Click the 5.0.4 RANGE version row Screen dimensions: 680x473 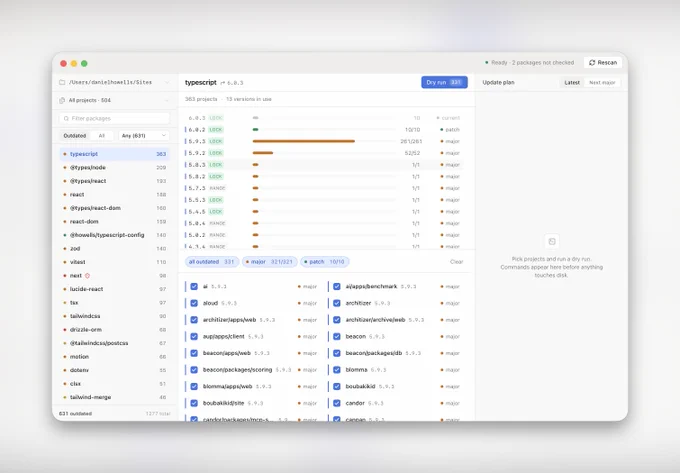click(x=324, y=223)
